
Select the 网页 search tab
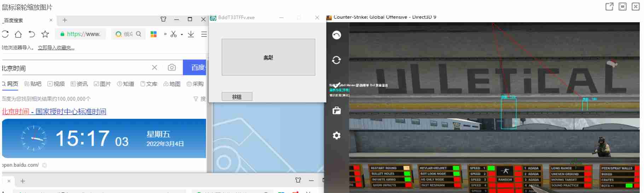pyautogui.click(x=10, y=84)
